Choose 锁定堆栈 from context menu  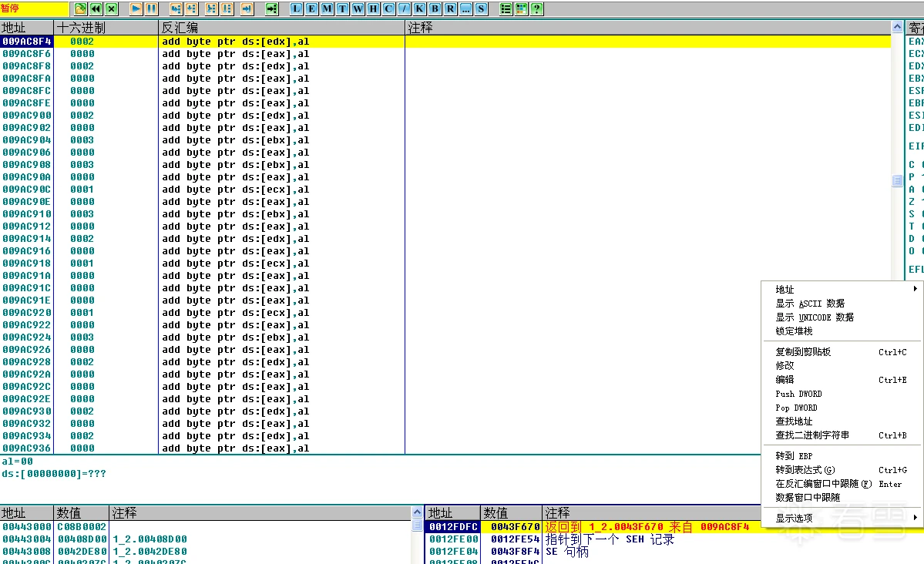794,331
